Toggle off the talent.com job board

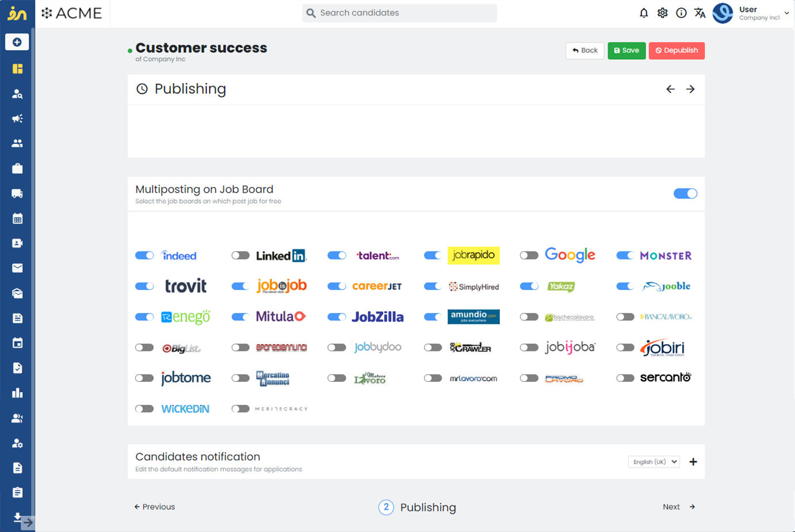click(337, 255)
